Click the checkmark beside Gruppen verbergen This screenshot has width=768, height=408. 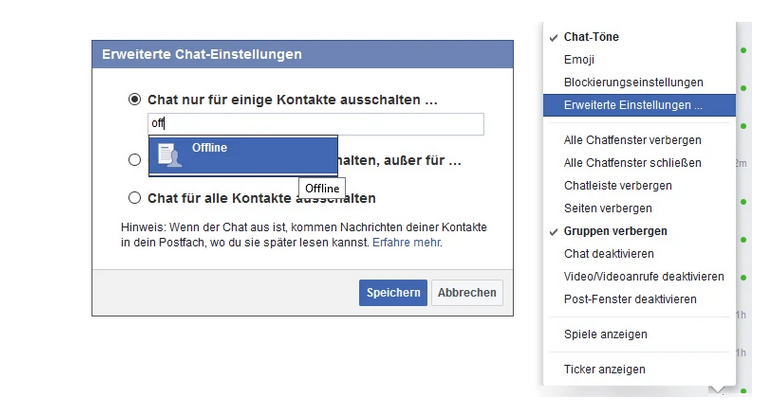(553, 232)
